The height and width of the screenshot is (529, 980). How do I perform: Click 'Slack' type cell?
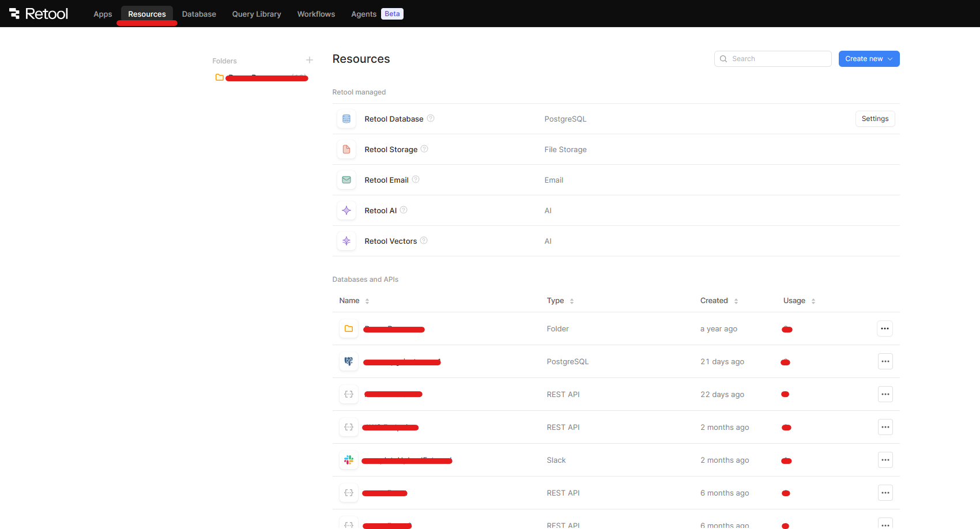tap(556, 460)
